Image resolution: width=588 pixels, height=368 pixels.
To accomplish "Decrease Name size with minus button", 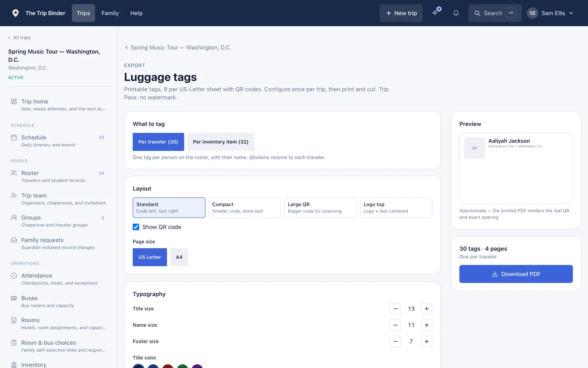I will click(396, 325).
